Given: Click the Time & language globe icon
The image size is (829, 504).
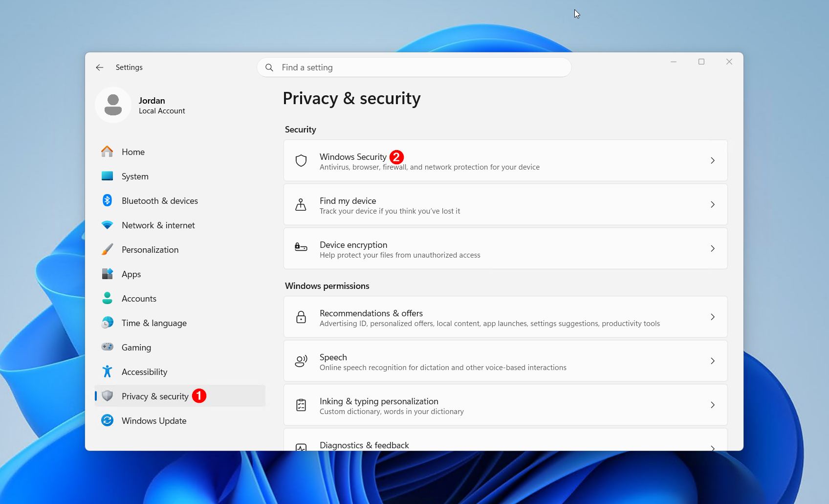Looking at the screenshot, I should click(x=107, y=323).
